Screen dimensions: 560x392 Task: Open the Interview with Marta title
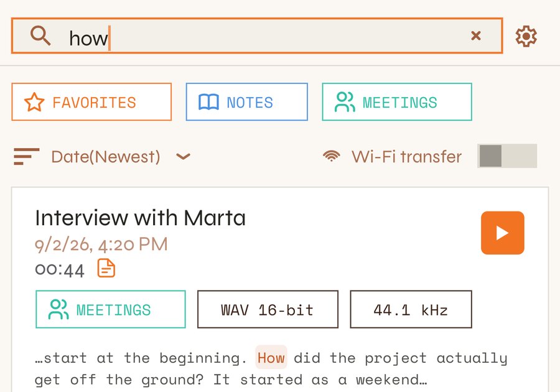(141, 218)
